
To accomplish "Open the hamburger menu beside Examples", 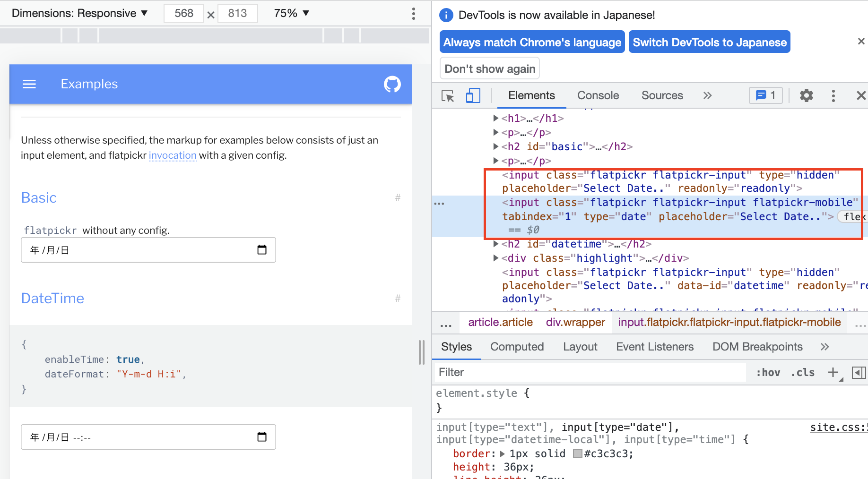I will pyautogui.click(x=29, y=84).
